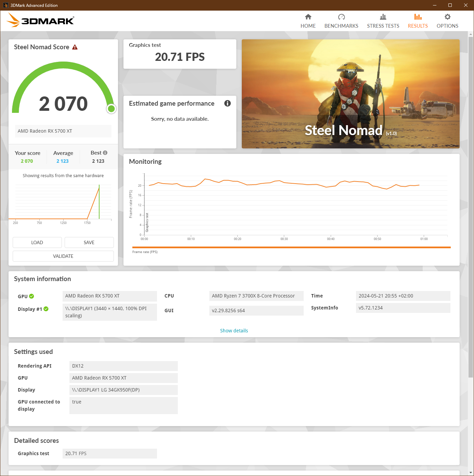
Task: Click the GPU connected to display value true
Action: (x=123, y=406)
